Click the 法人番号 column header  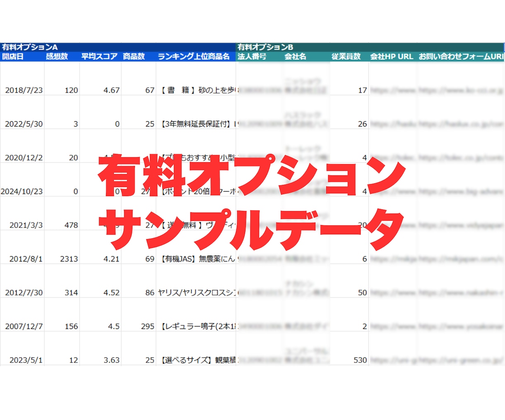coord(260,57)
